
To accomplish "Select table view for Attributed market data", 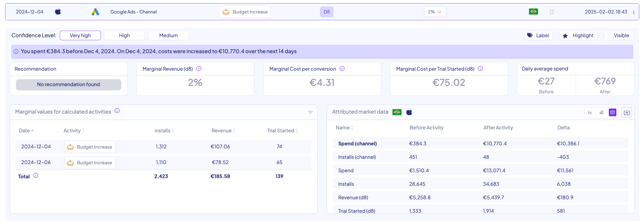I will coord(612,112).
